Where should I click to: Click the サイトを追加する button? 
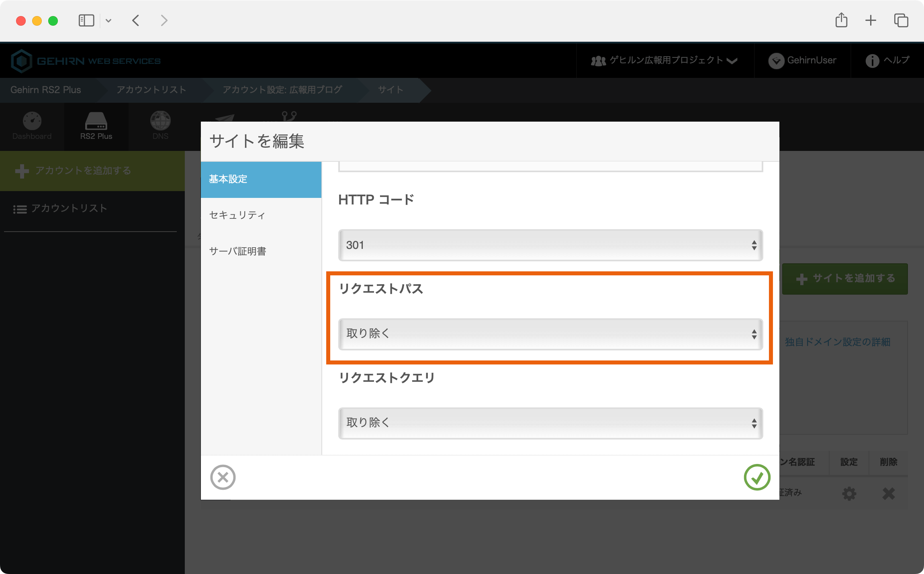(x=845, y=278)
